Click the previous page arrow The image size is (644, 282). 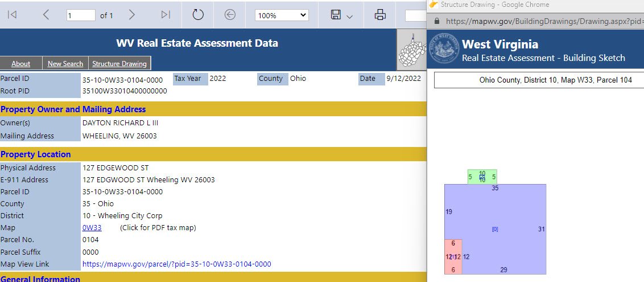point(46,15)
